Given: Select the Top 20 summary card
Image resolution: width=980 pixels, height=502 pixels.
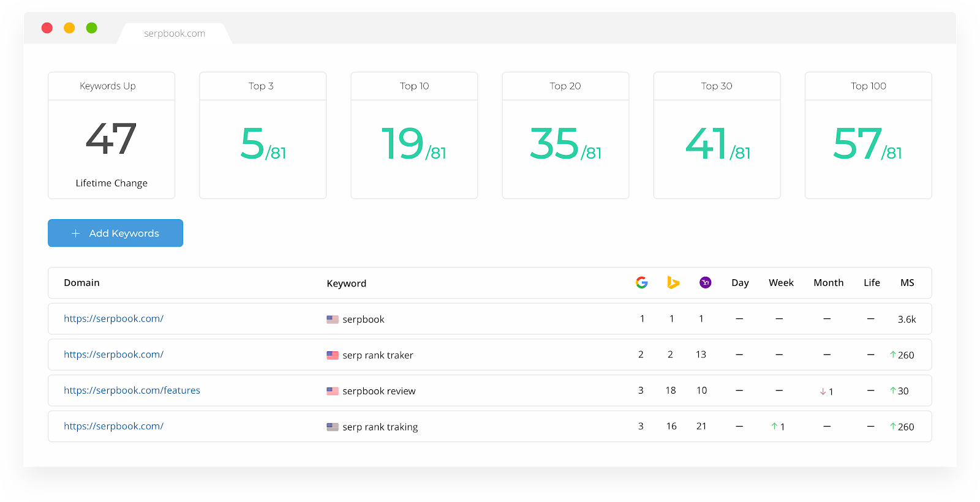Looking at the screenshot, I should coord(565,135).
